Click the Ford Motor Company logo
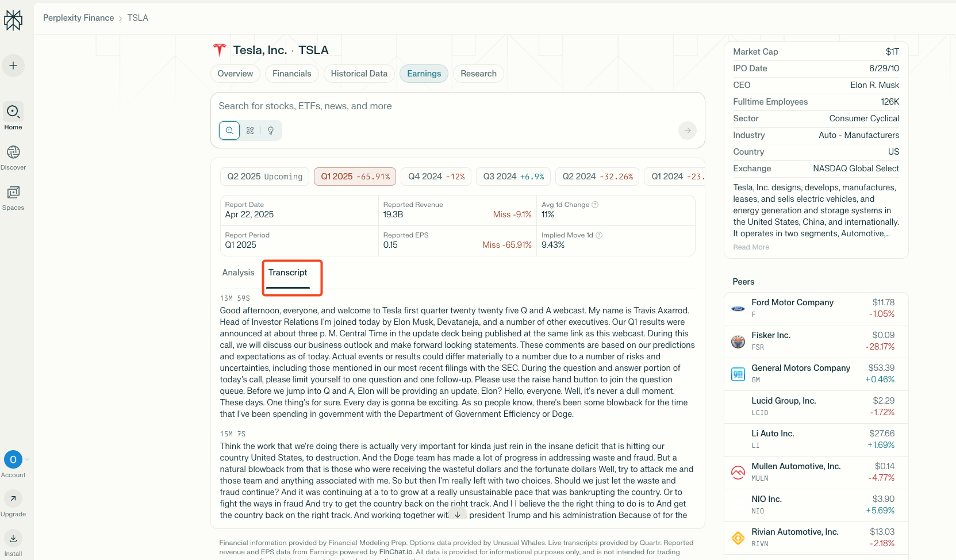Screen dimensions: 956x560 pos(738,309)
